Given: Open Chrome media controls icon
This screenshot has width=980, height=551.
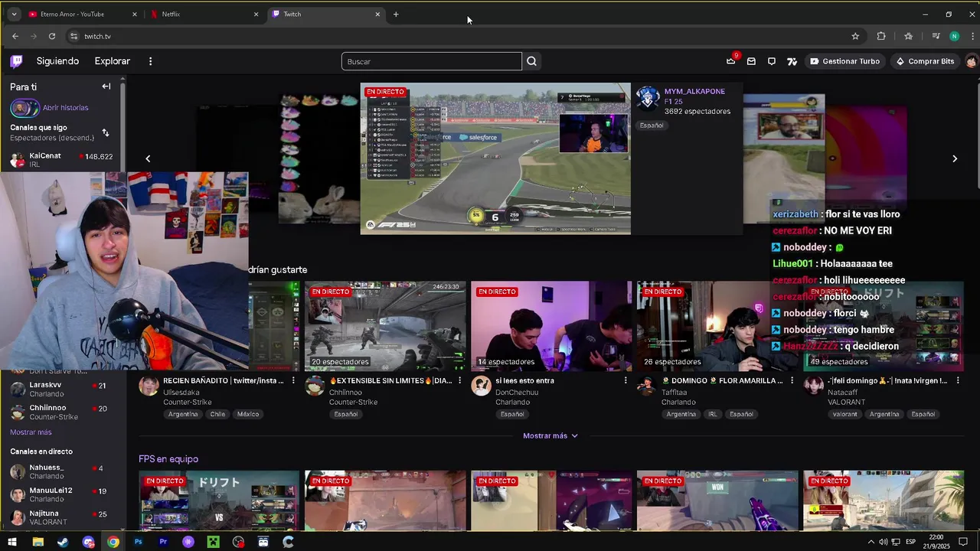Looking at the screenshot, I should (x=936, y=36).
